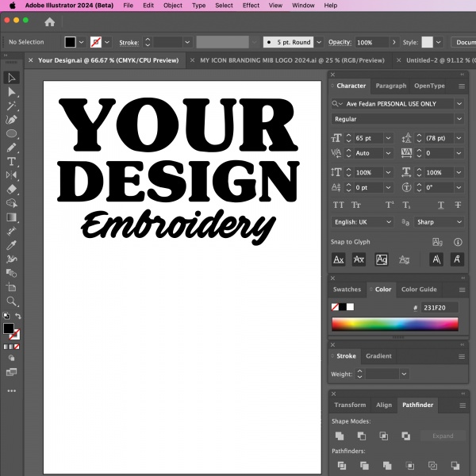Toggle All Caps text style
The width and height of the screenshot is (476, 476).
coord(338,205)
